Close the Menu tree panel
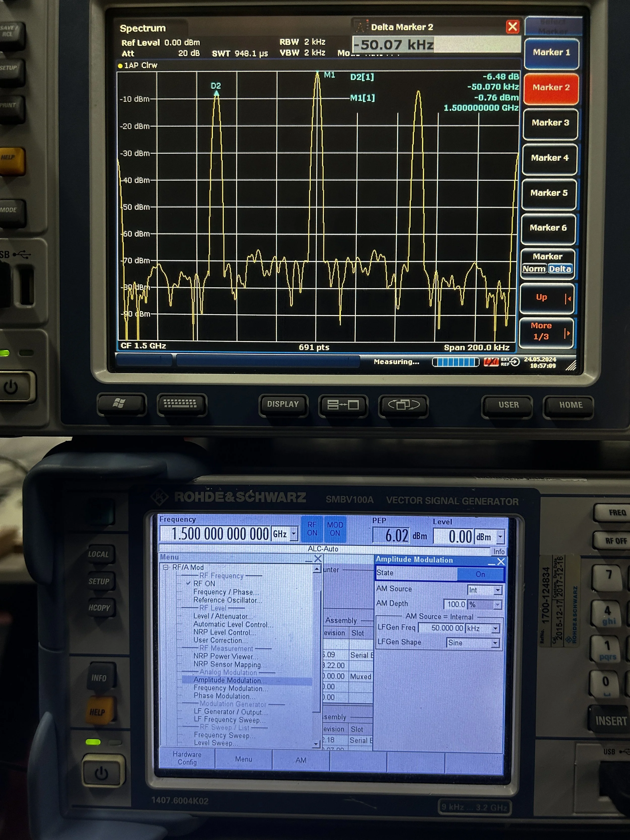Image resolution: width=630 pixels, height=840 pixels. tap(318, 558)
